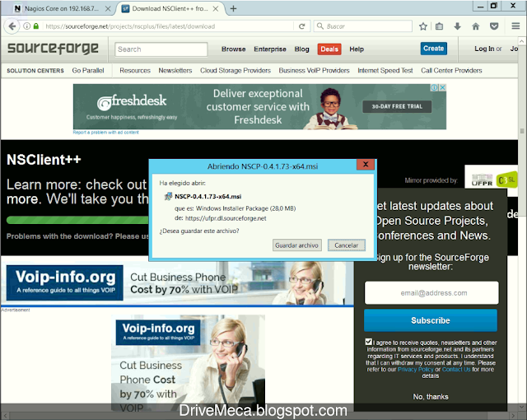Close the Download NSClient++ tab
Screen dimensions: 527x420
click(216, 9)
